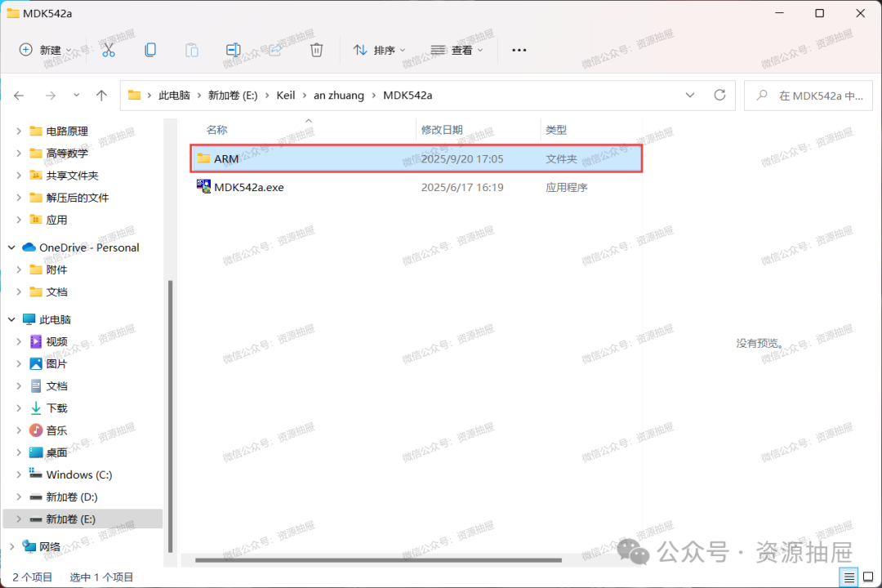Click the horizontal scrollbar of file list
The width and height of the screenshot is (882, 588).
pos(379,560)
